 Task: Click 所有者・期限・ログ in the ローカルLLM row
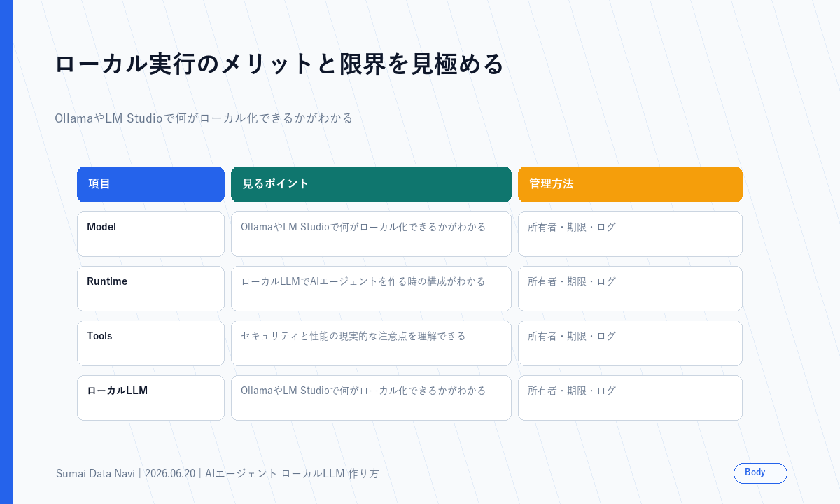(630, 398)
